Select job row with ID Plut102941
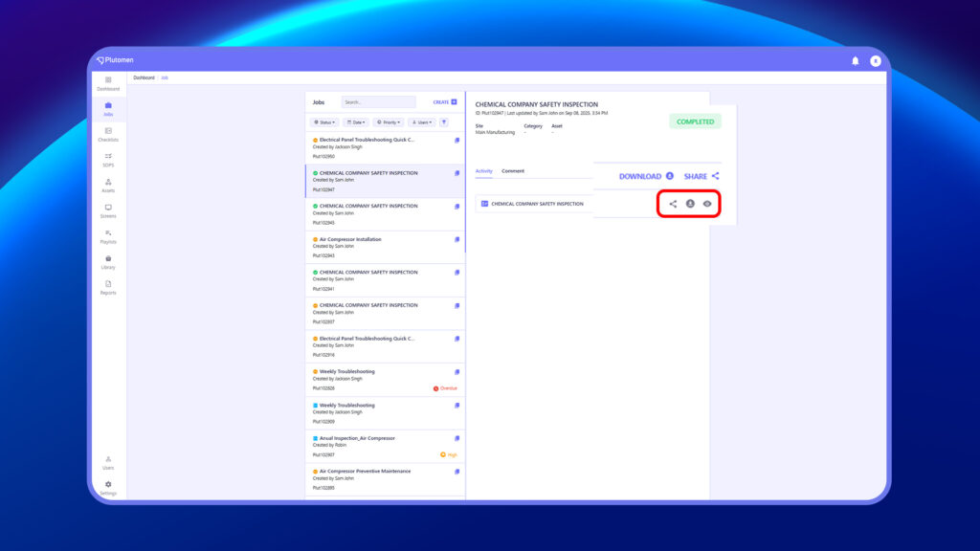This screenshot has height=551, width=980. tap(385, 280)
